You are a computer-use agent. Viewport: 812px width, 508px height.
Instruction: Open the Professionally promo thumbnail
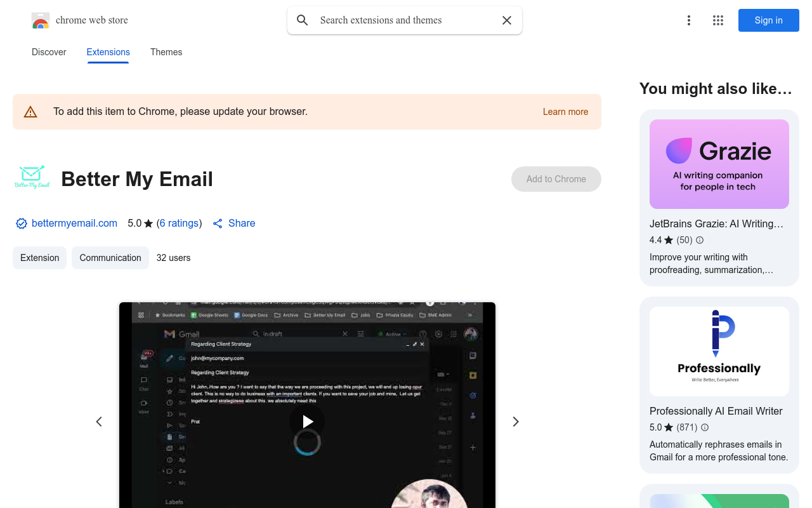(719, 352)
